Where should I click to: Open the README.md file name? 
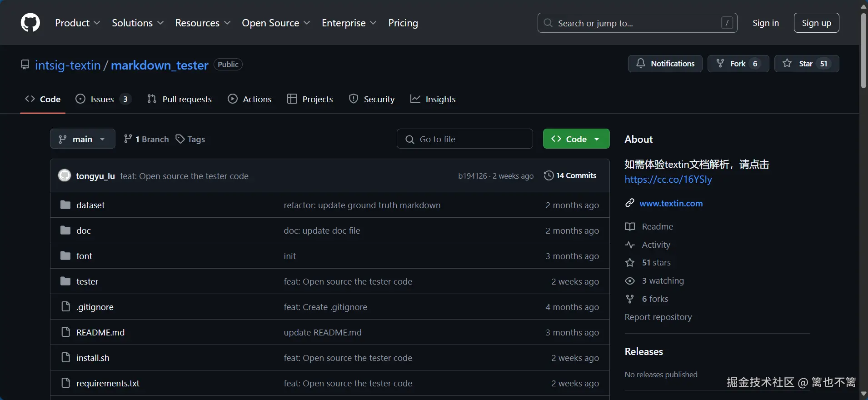(100, 332)
